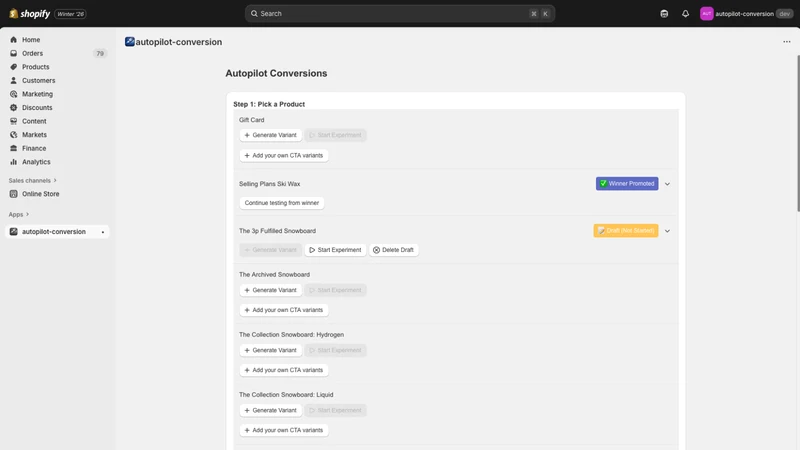Focus the Search input field
The width and height of the screenshot is (800, 450).
pos(399,14)
